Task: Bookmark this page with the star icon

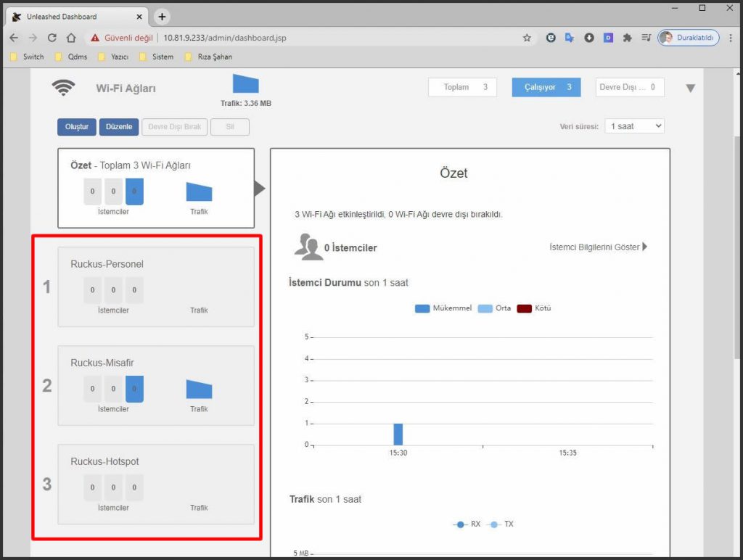Action: pos(527,38)
